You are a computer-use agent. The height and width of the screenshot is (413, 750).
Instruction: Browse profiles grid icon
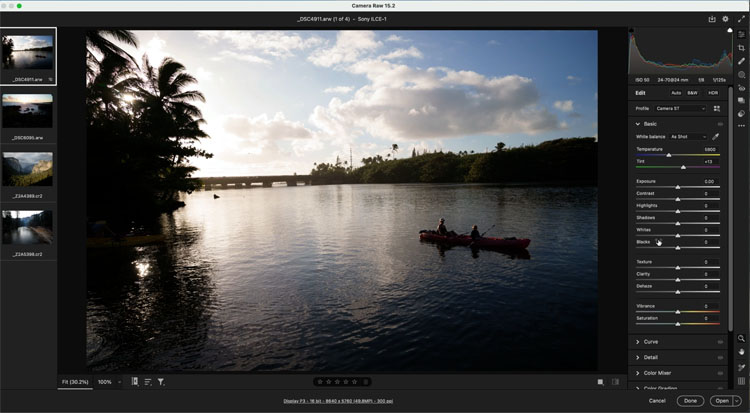717,109
